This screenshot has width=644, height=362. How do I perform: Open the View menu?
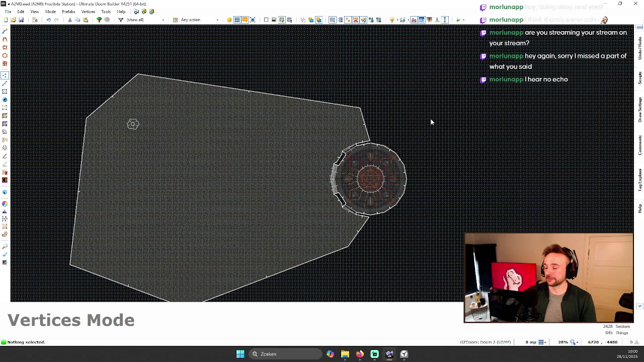35,12
